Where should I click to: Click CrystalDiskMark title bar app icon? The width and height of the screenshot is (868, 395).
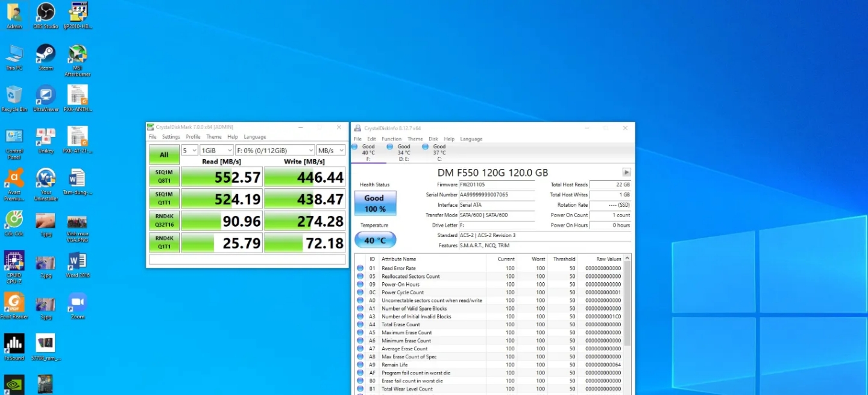pos(151,127)
